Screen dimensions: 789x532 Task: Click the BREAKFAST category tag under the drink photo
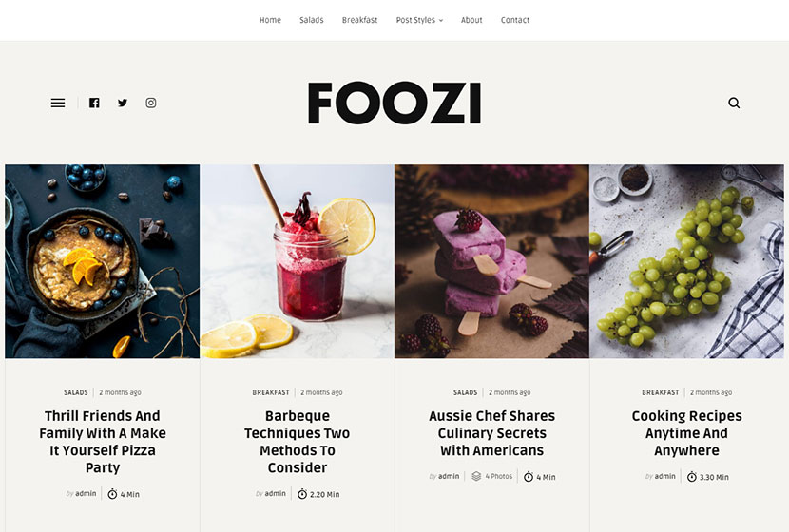pos(271,392)
